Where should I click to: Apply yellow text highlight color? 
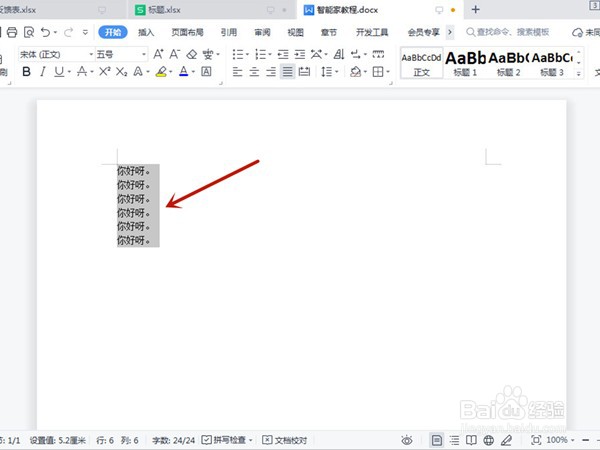[x=161, y=72]
